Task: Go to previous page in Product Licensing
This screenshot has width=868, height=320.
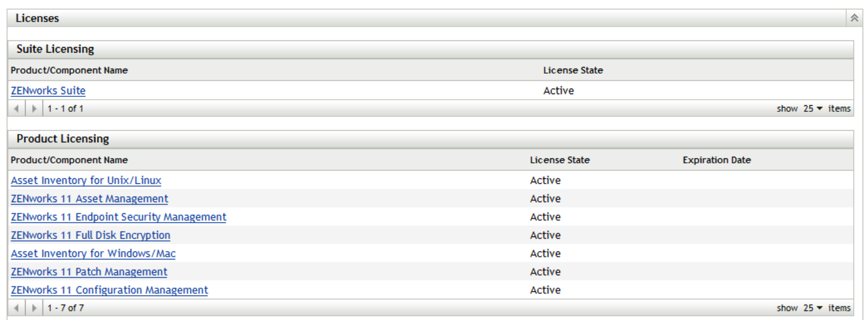Action: (x=16, y=308)
